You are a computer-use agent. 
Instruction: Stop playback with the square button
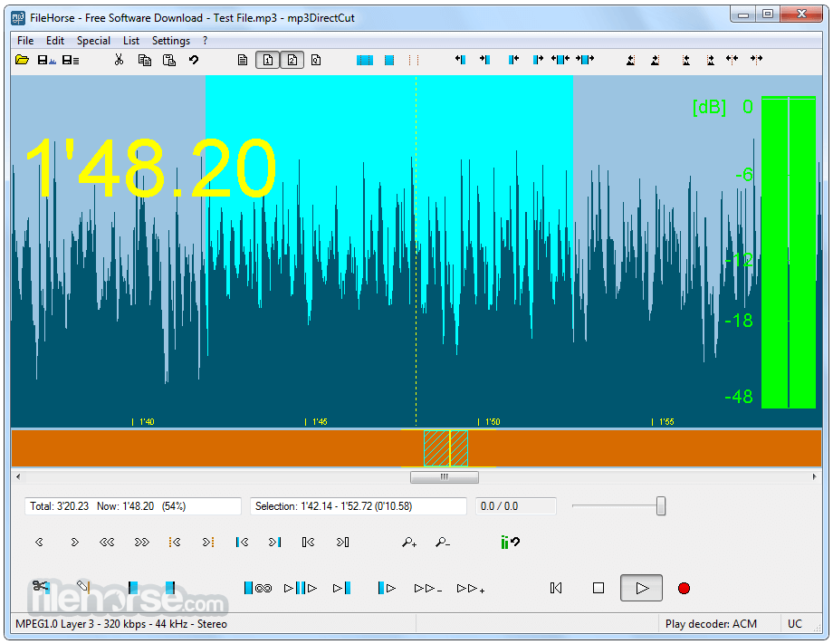(x=598, y=588)
